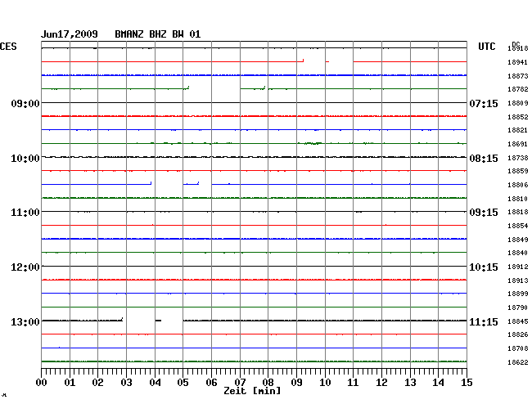
Task: Click the '03' minute axis label
Action: (x=126, y=383)
